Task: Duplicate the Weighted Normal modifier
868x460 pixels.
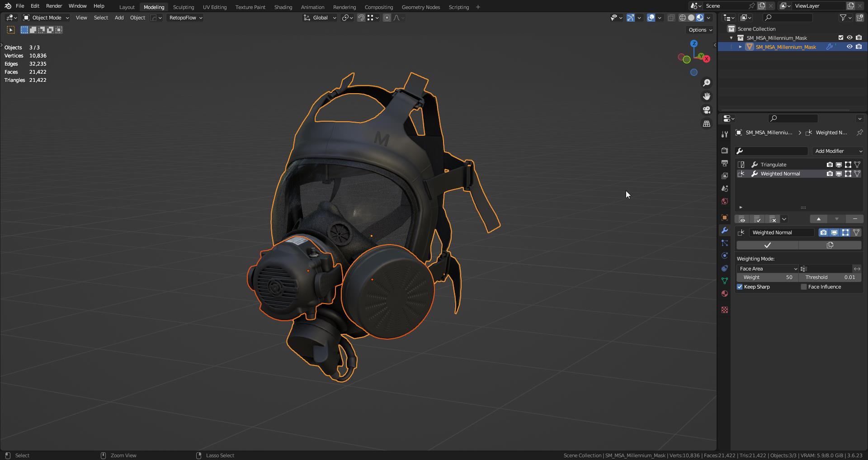Action: 830,245
